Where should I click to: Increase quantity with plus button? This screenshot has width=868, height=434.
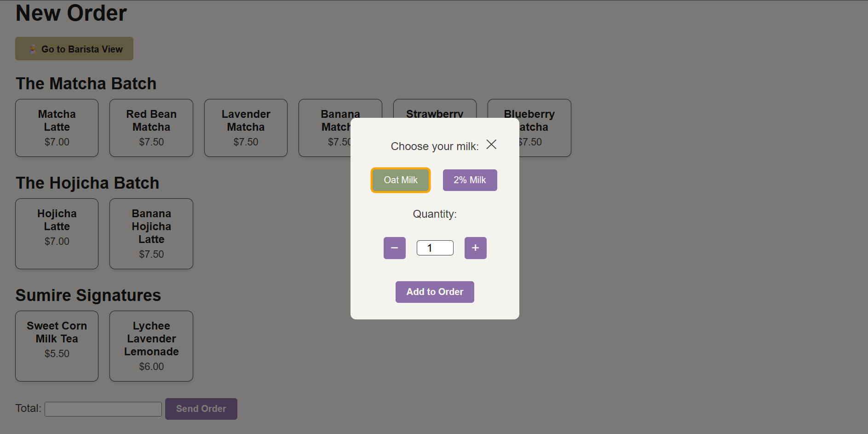pyautogui.click(x=475, y=248)
